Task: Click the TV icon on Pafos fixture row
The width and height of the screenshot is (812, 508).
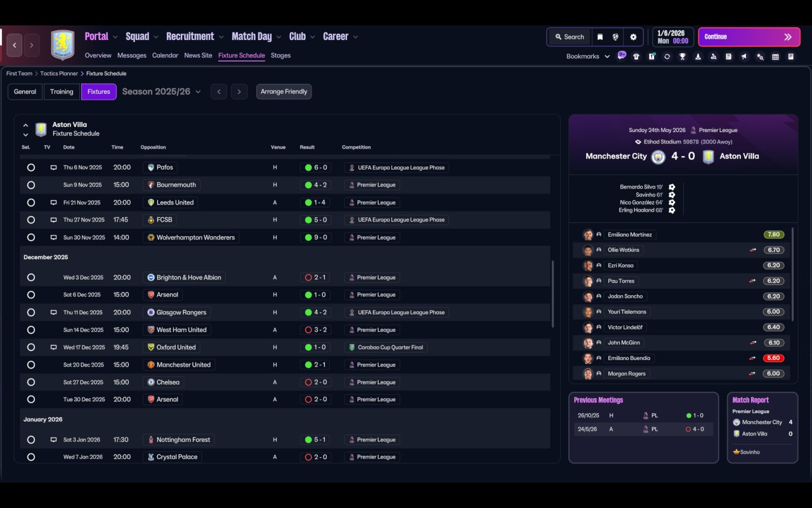Action: tap(54, 168)
